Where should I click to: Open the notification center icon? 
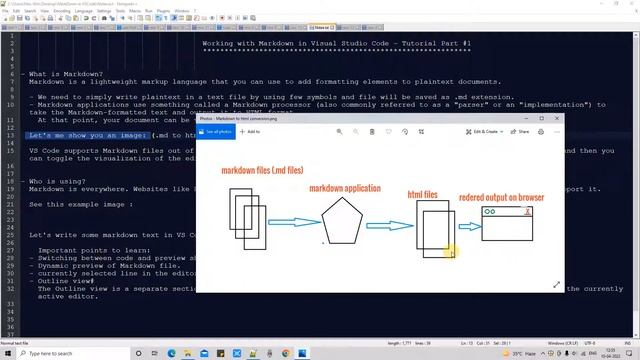(x=629, y=353)
